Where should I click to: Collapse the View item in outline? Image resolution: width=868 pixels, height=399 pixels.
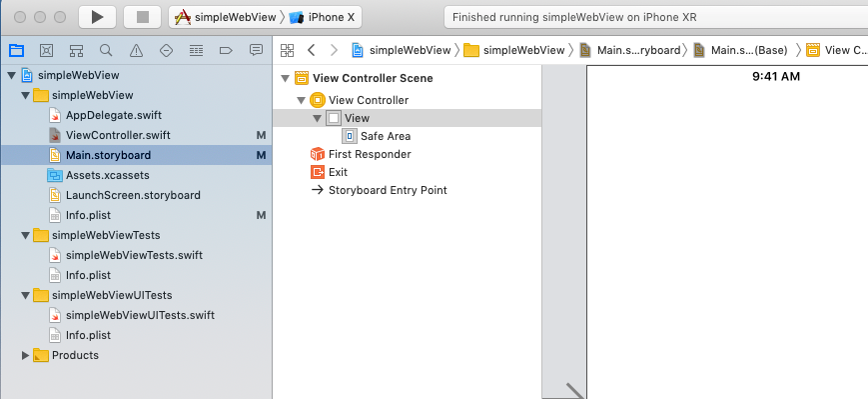[x=318, y=119]
